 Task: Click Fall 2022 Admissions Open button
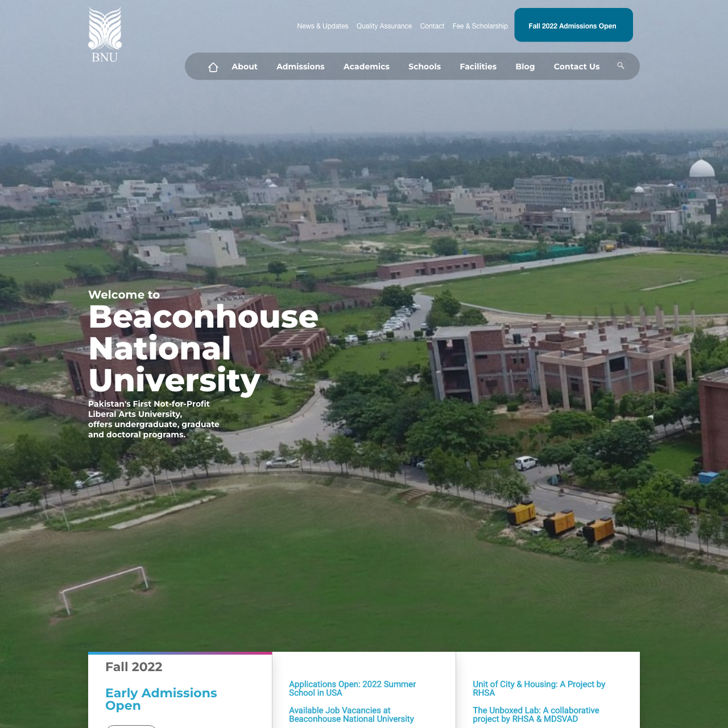coord(573,25)
